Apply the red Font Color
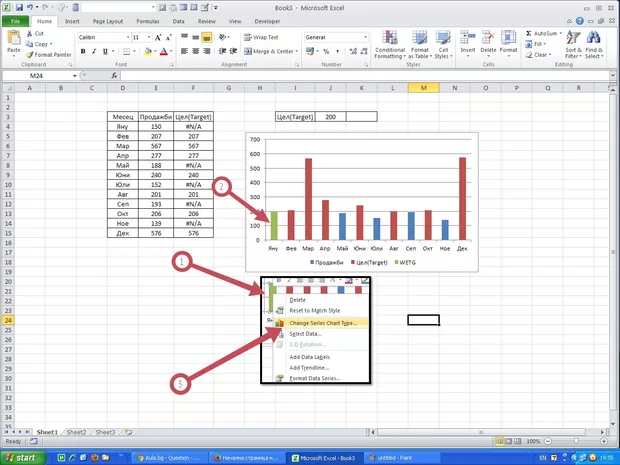Image resolution: width=620 pixels, height=465 pixels. coord(164,51)
